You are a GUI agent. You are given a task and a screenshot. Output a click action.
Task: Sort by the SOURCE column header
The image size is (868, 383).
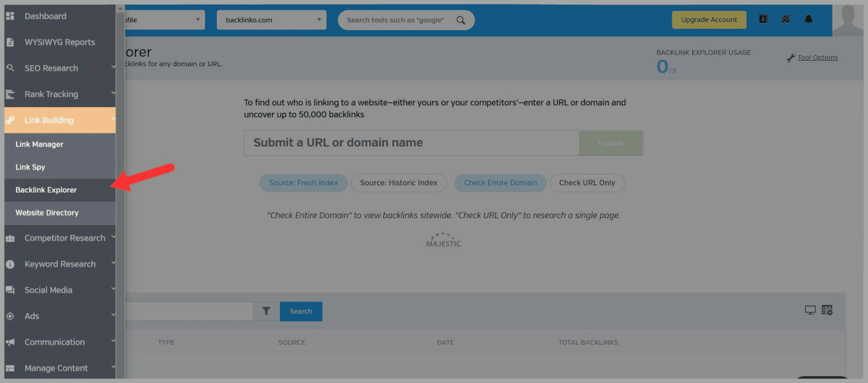(292, 342)
